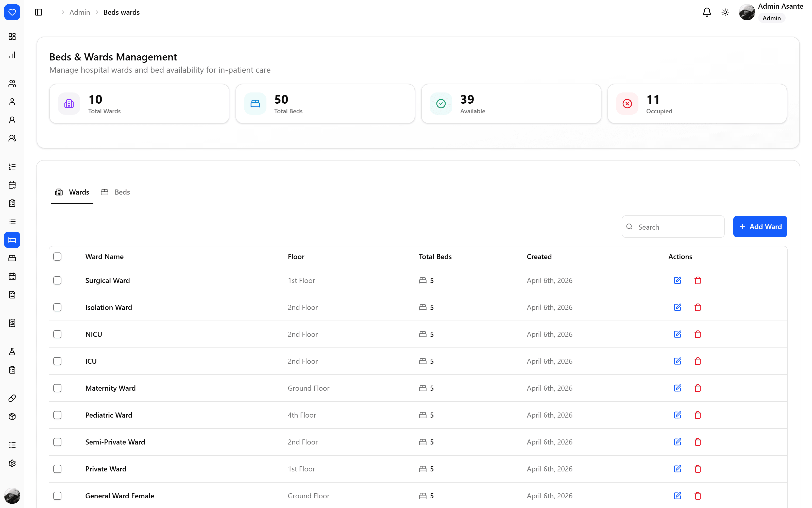Screen dimensions: 812x508
Task: Delete the Private Ward row
Action: coord(698,469)
